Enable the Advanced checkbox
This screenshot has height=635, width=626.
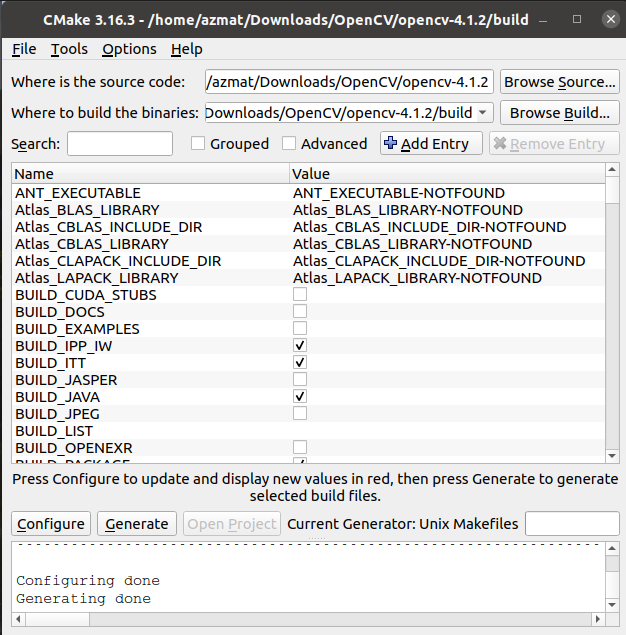pos(289,143)
